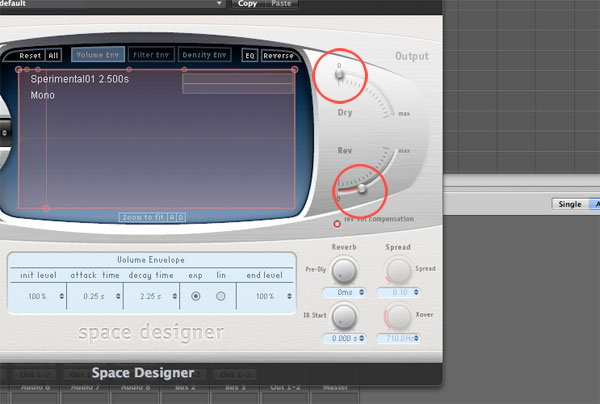Click the Spread 0.10 value field

click(x=398, y=292)
